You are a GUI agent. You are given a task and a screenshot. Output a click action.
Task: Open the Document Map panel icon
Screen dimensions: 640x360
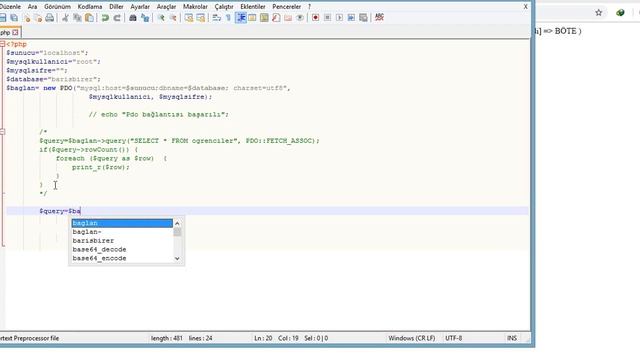click(264, 18)
